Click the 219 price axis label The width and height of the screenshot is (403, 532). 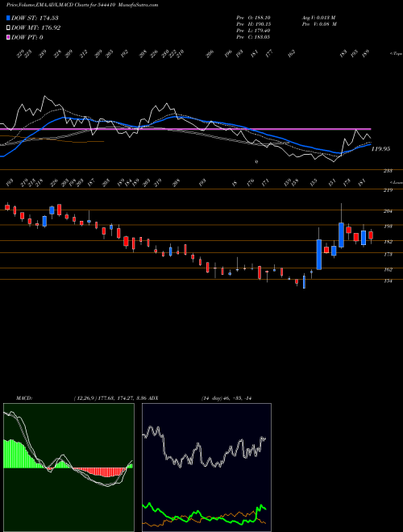click(x=388, y=190)
